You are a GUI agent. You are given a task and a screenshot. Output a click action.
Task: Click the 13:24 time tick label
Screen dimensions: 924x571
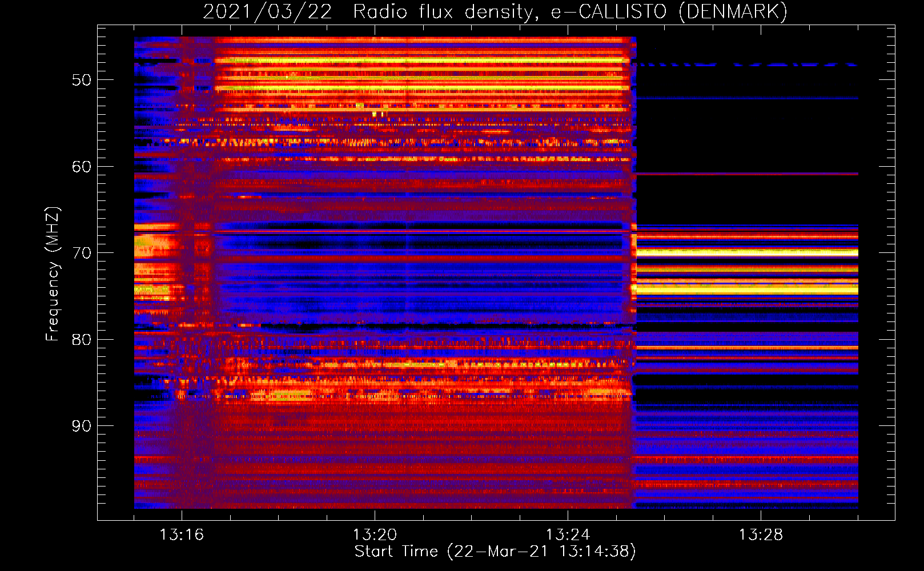(568, 534)
